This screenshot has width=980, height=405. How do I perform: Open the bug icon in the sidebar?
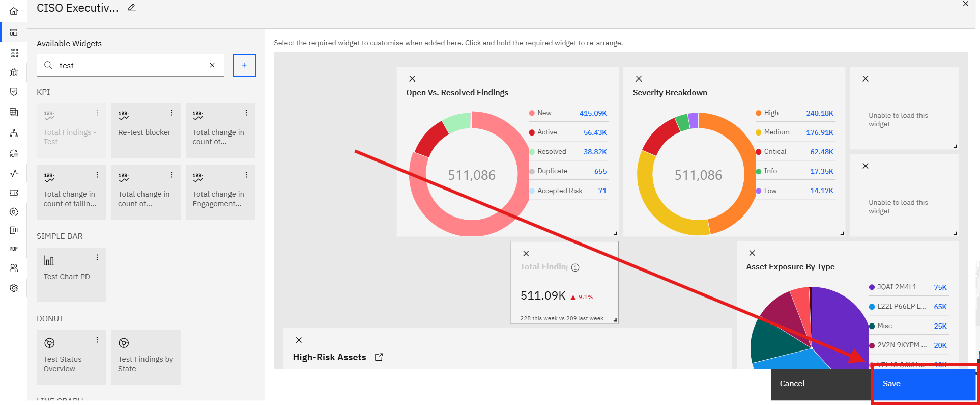[14, 72]
